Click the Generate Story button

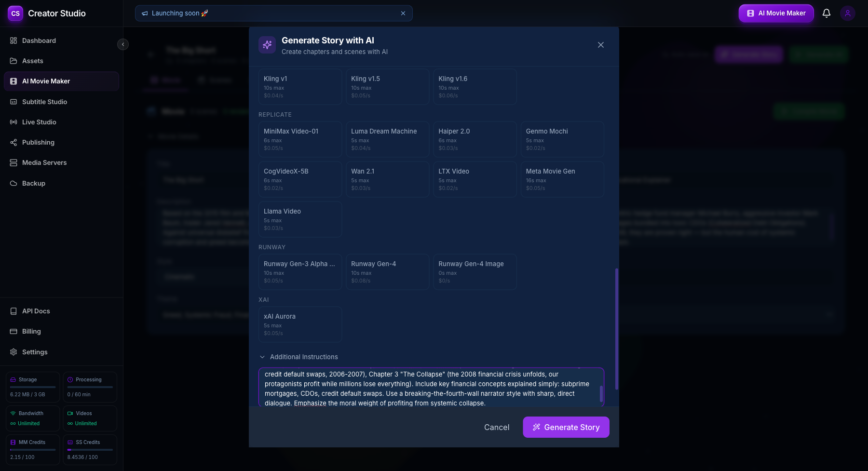pos(566,427)
